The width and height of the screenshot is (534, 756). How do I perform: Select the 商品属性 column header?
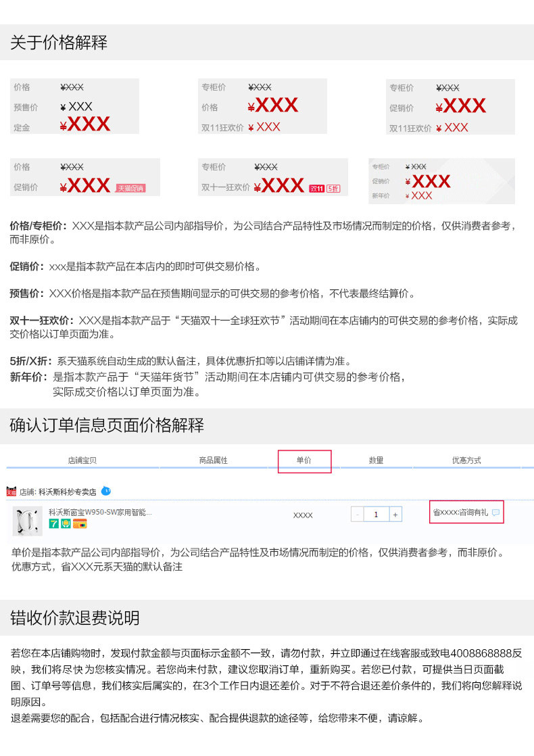(x=214, y=460)
